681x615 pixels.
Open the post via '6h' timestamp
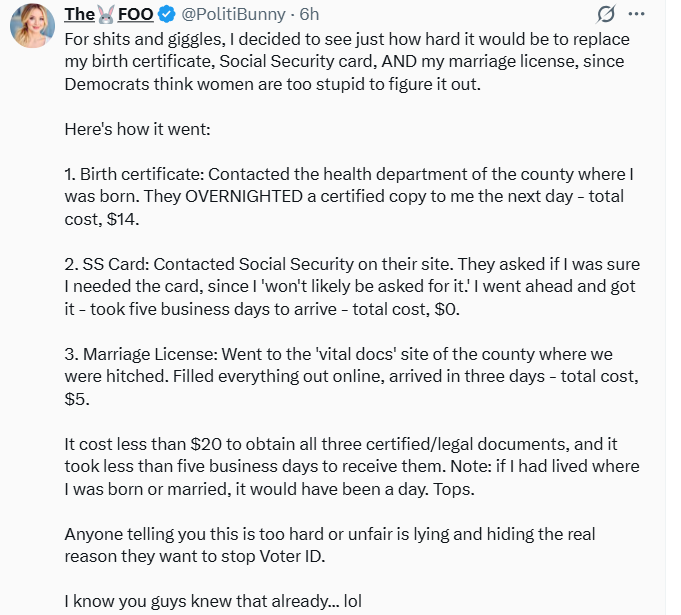coord(309,14)
